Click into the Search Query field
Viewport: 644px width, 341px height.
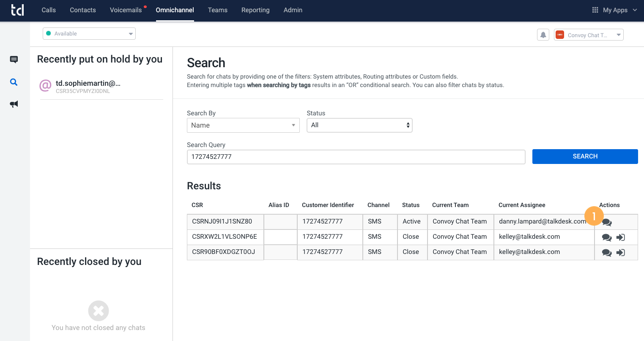coord(356,157)
